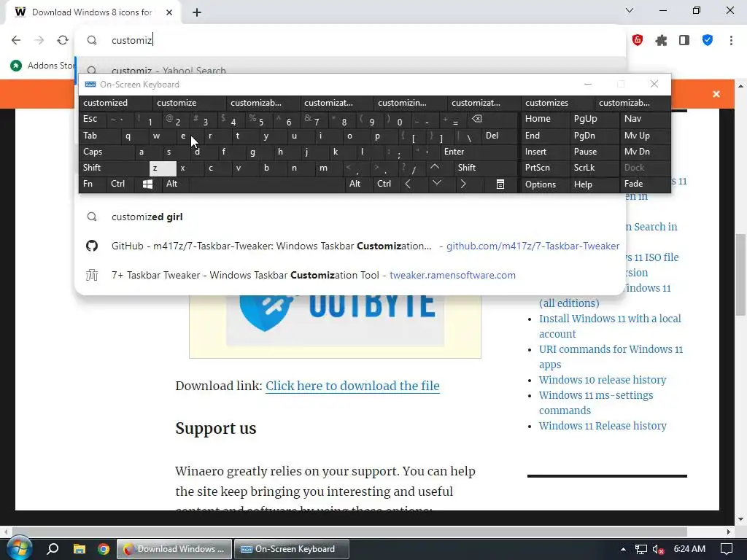
Task: Toggle the ScrLk key
Action: (x=594, y=168)
